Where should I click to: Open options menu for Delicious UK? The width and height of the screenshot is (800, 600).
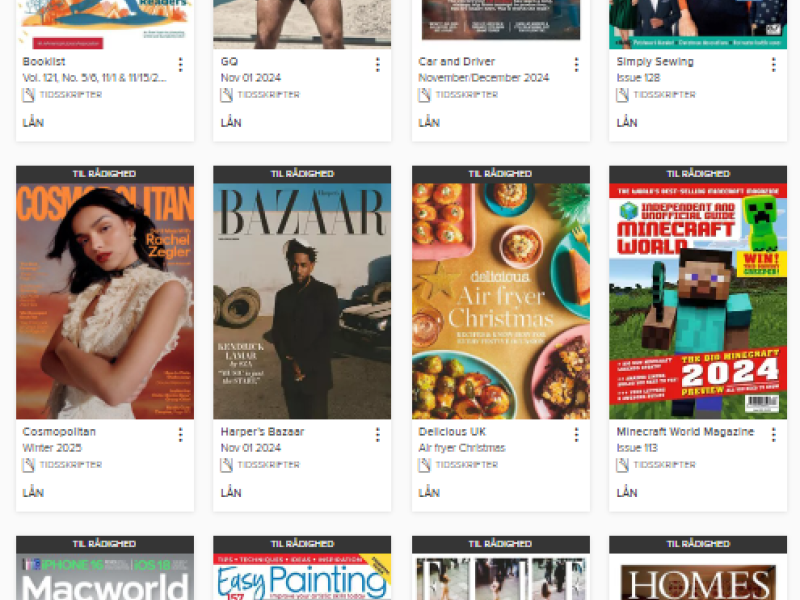pos(576,435)
